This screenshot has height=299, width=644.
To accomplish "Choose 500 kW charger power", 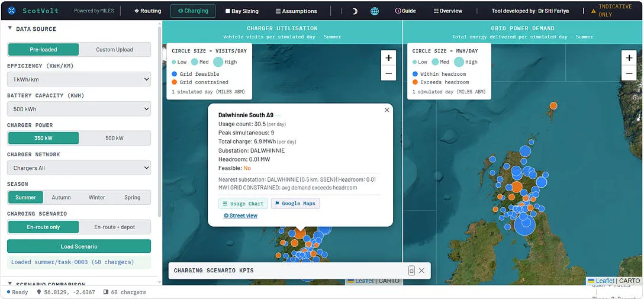I will pyautogui.click(x=115, y=138).
